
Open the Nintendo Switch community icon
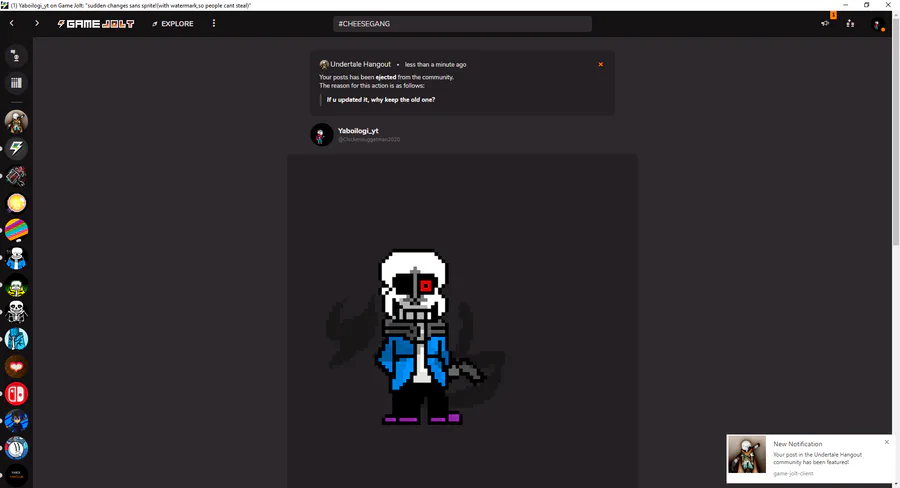pyautogui.click(x=16, y=394)
